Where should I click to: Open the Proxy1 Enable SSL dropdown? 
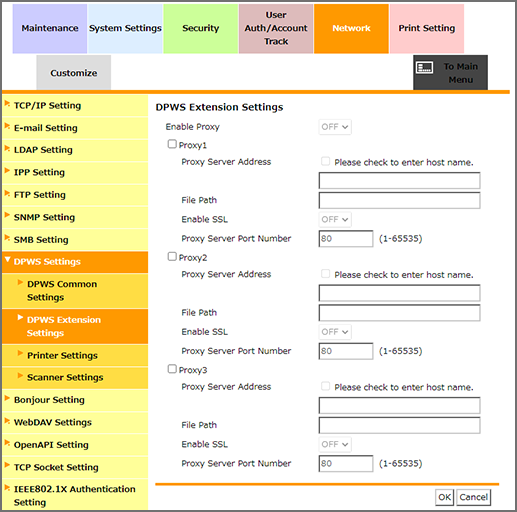[335, 220]
